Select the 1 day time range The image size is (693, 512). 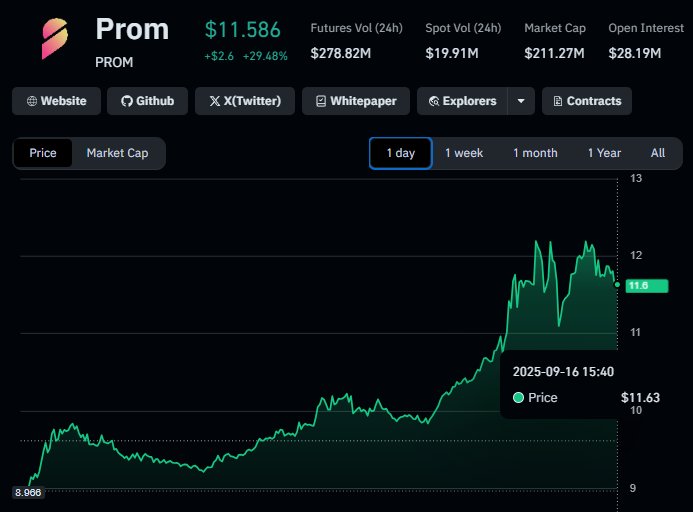[x=400, y=153]
